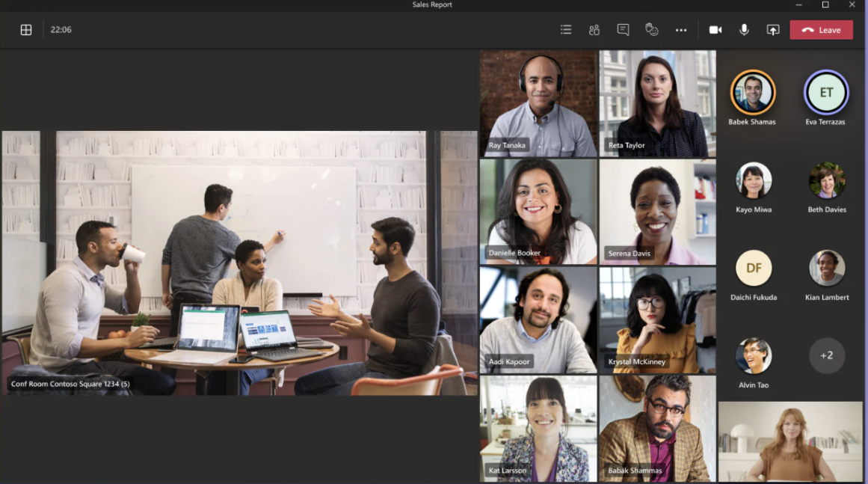The image size is (868, 484).
Task: Open the gallery layout grid icon
Action: 26,30
